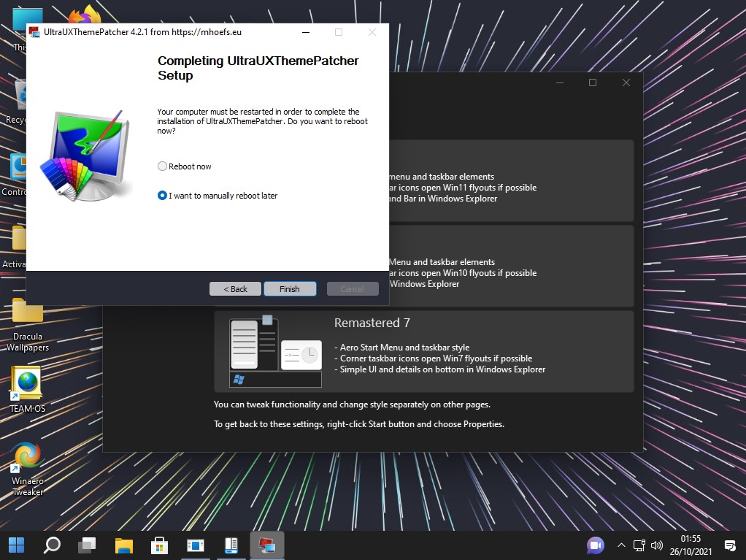The image size is (746, 560).
Task: Click the installer monitor and paint swatch artwork
Action: point(85,156)
